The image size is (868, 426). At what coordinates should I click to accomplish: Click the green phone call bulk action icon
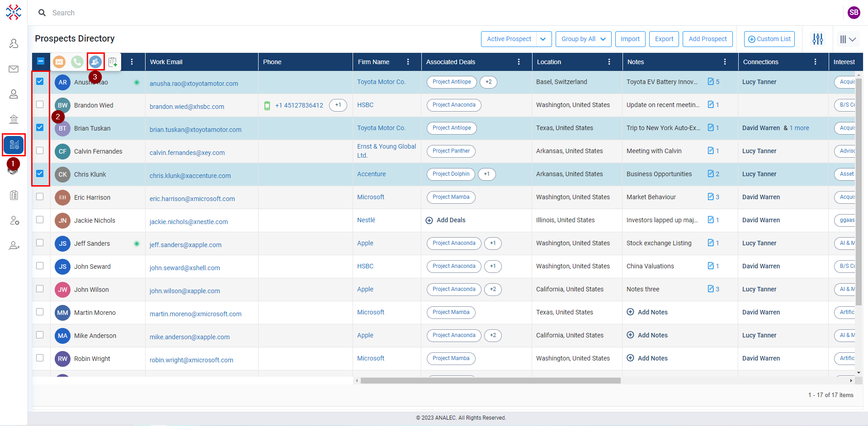(77, 62)
